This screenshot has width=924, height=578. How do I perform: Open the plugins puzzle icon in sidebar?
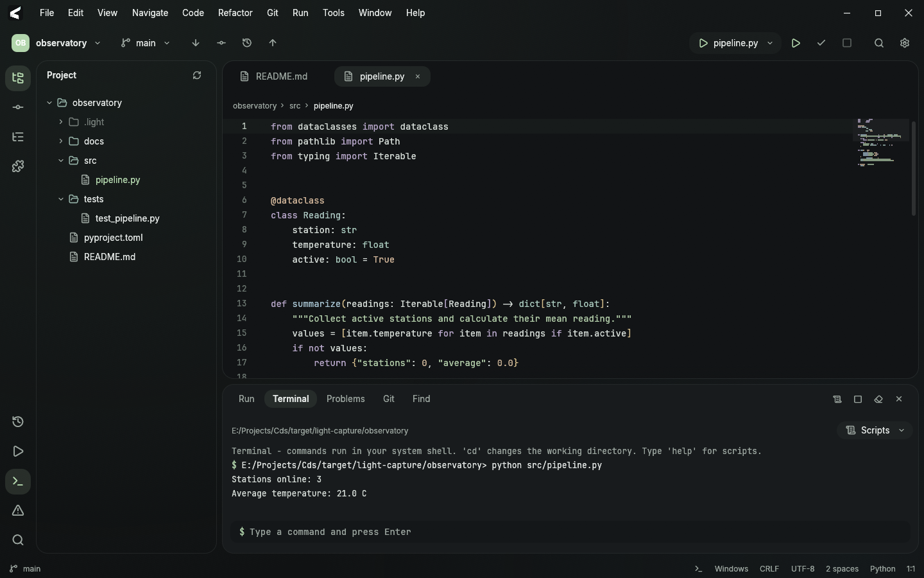(x=18, y=167)
